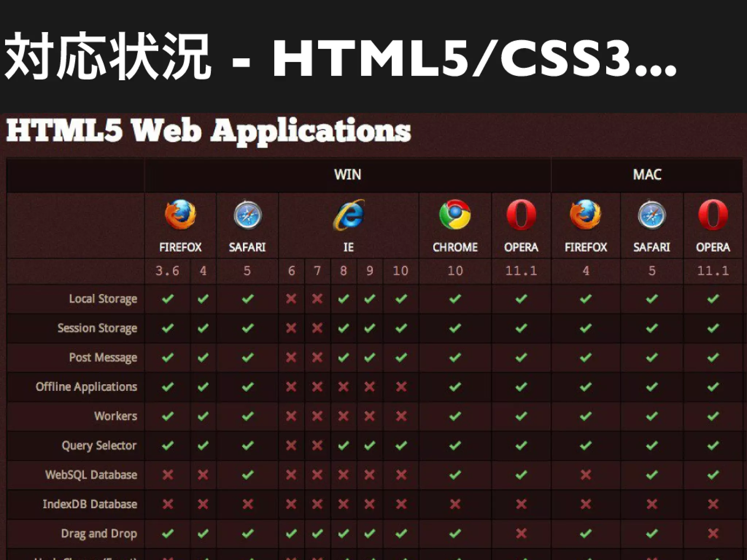Click Drag and Drop cross for MAC Opera

point(713,533)
